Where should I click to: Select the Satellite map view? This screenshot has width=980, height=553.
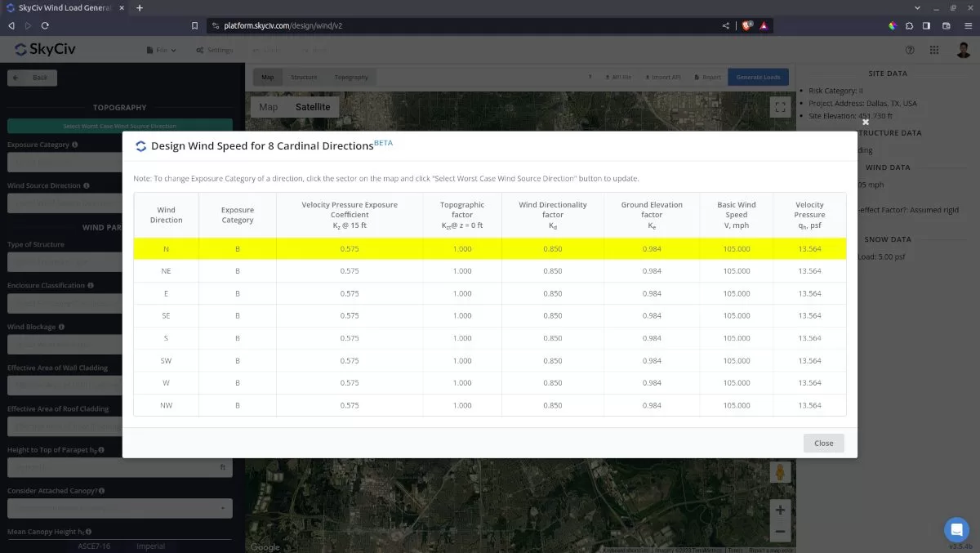[313, 107]
